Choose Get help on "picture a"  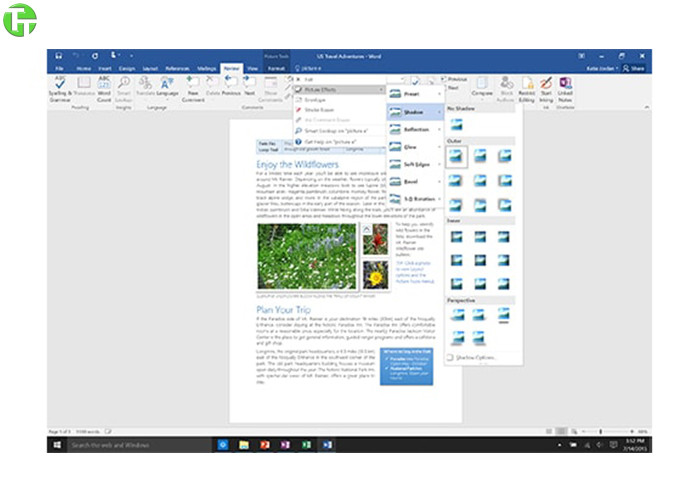pyautogui.click(x=339, y=142)
